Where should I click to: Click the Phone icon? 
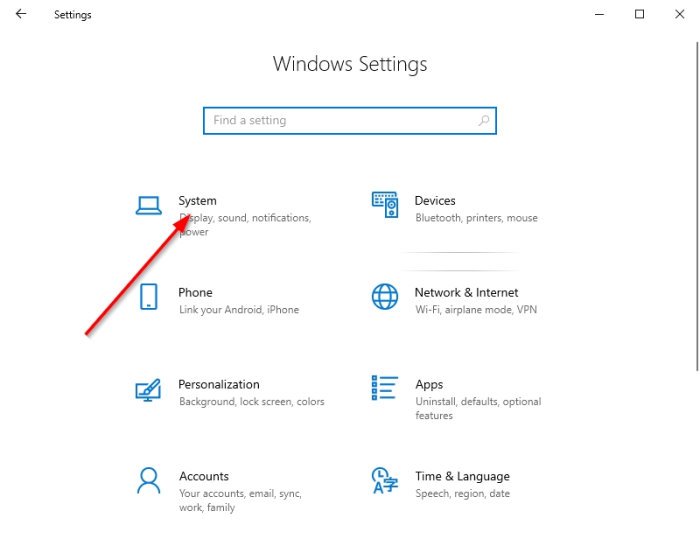pyautogui.click(x=149, y=297)
